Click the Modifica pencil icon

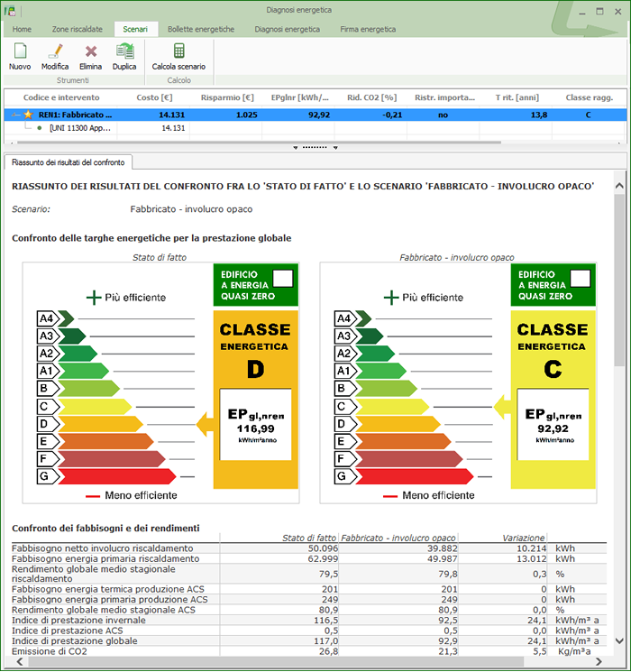55,51
